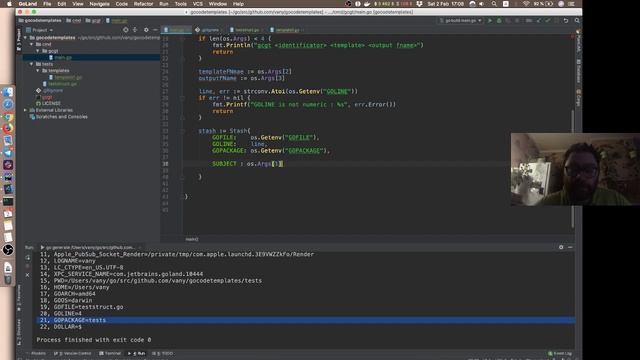Open the Navigate menu

click(99, 4)
